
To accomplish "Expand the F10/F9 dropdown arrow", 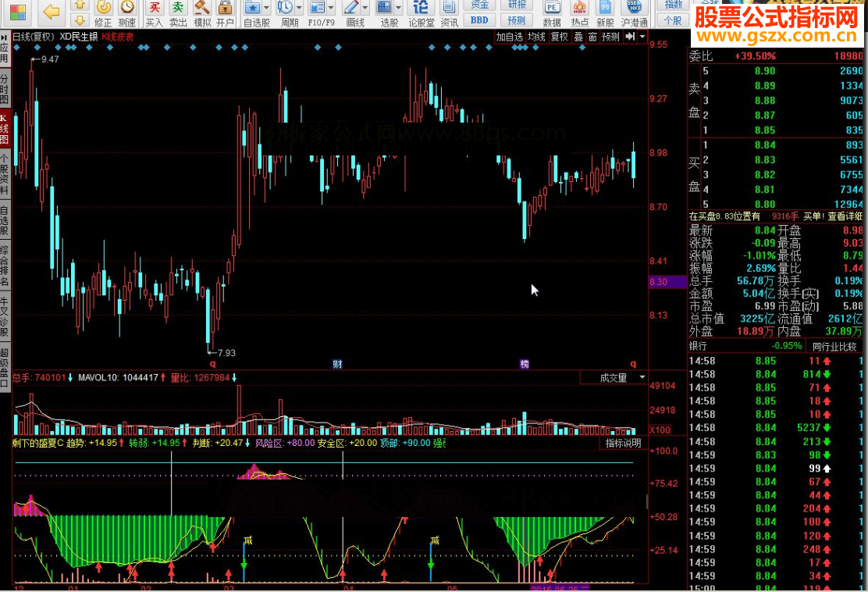I will click(331, 8).
